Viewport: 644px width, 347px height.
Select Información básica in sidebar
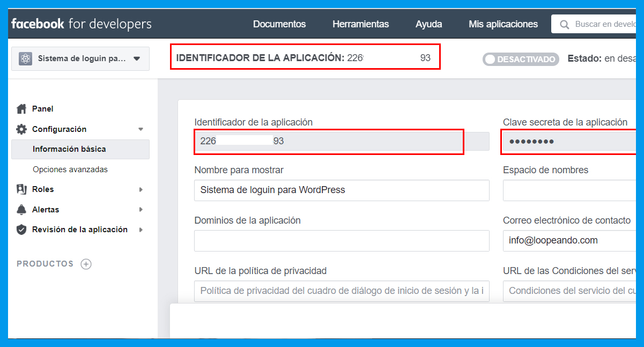tap(80, 149)
